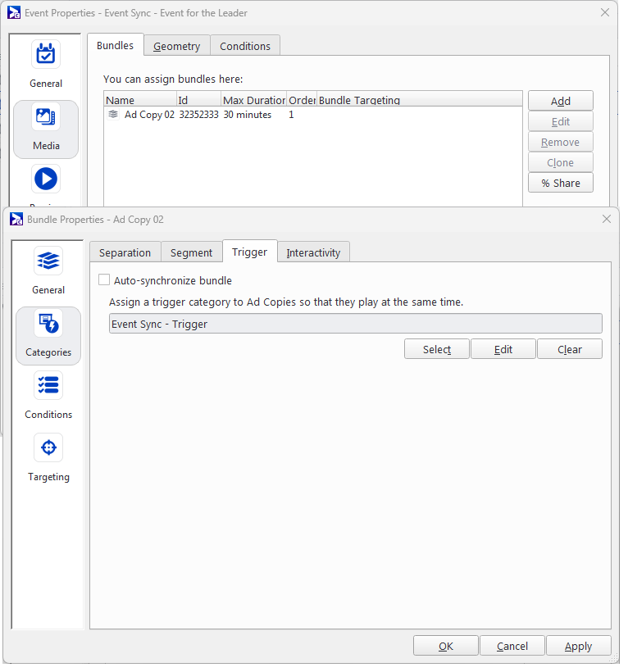Open the Separation tab
628x672 pixels.
tap(125, 252)
